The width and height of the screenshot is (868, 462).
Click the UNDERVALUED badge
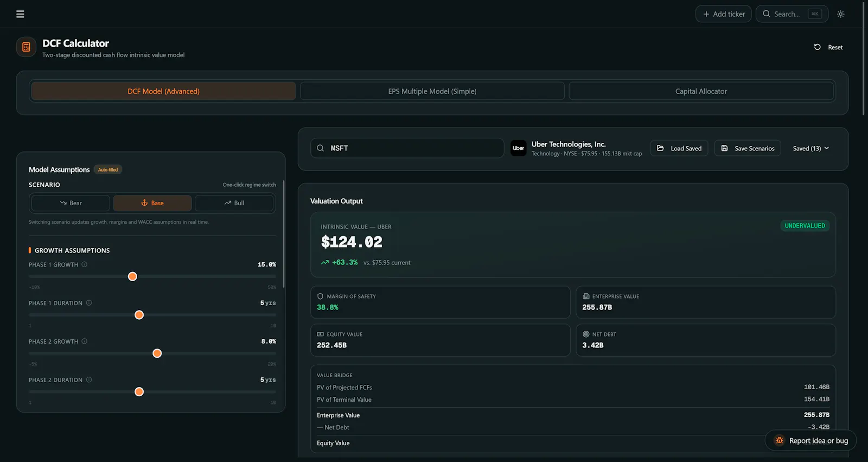coord(805,226)
